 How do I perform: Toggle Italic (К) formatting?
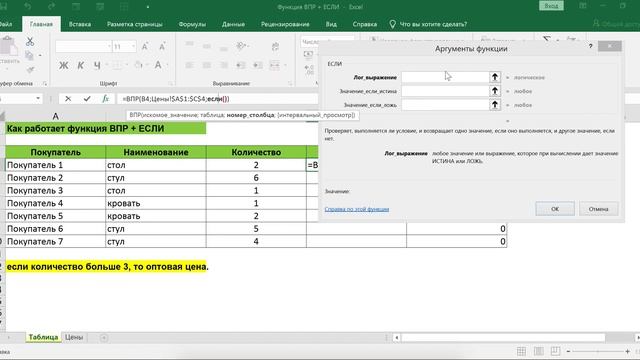81,65
